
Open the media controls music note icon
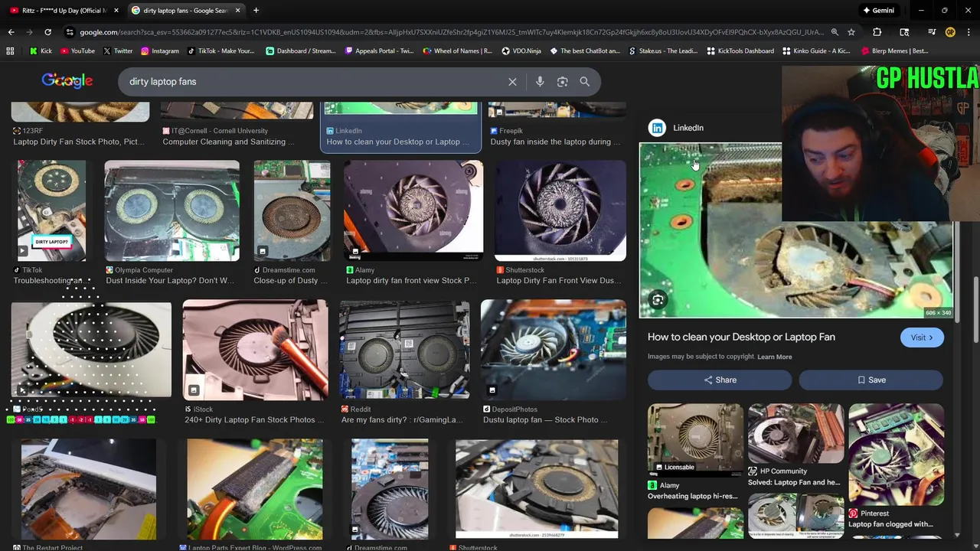[x=932, y=32]
